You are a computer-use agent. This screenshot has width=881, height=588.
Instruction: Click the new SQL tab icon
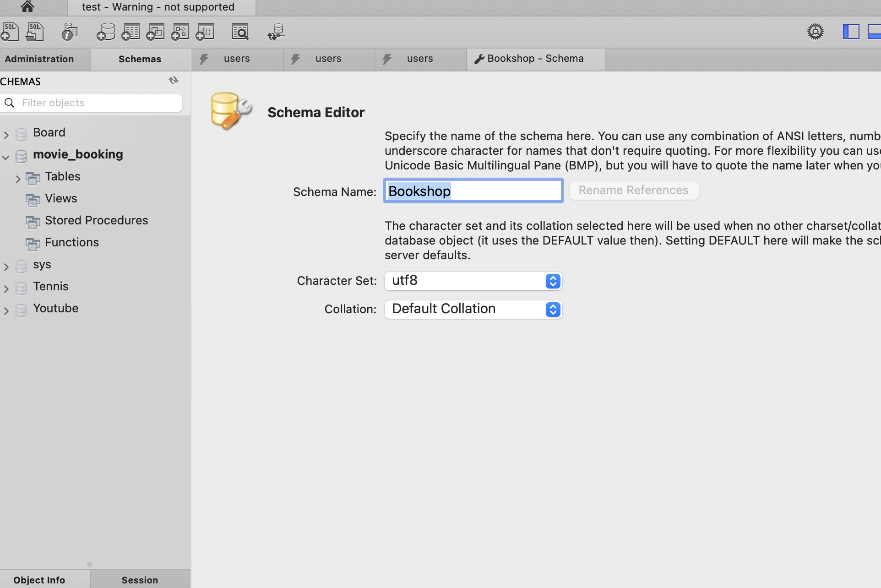point(10,32)
